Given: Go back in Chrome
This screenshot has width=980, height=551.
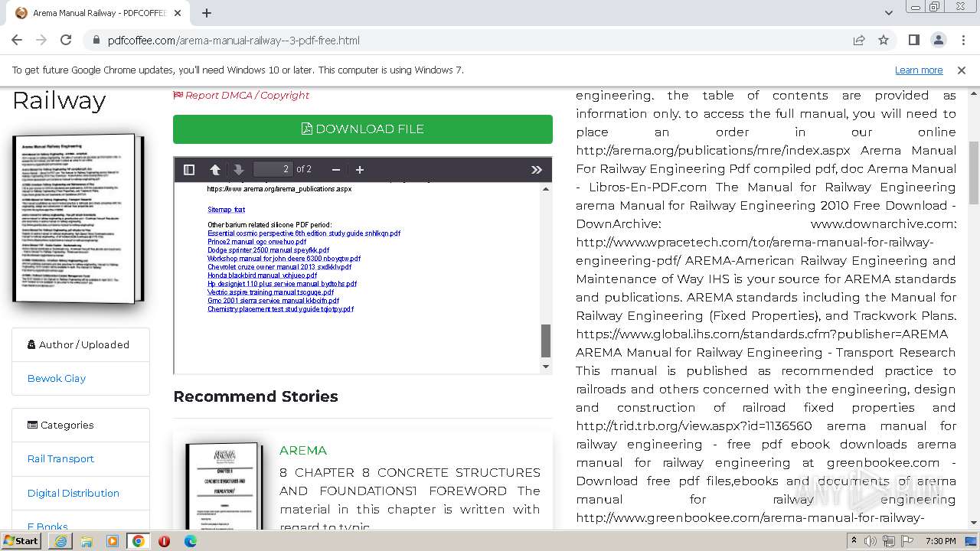Looking at the screenshot, I should click(x=17, y=40).
